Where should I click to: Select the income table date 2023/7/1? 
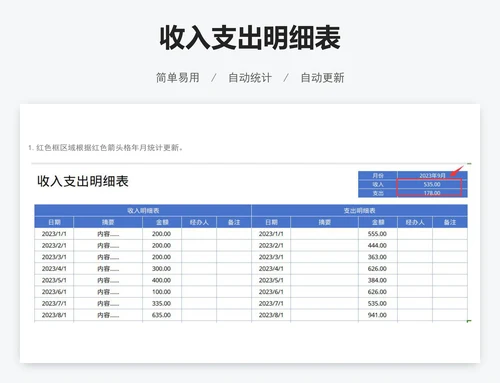[54, 304]
